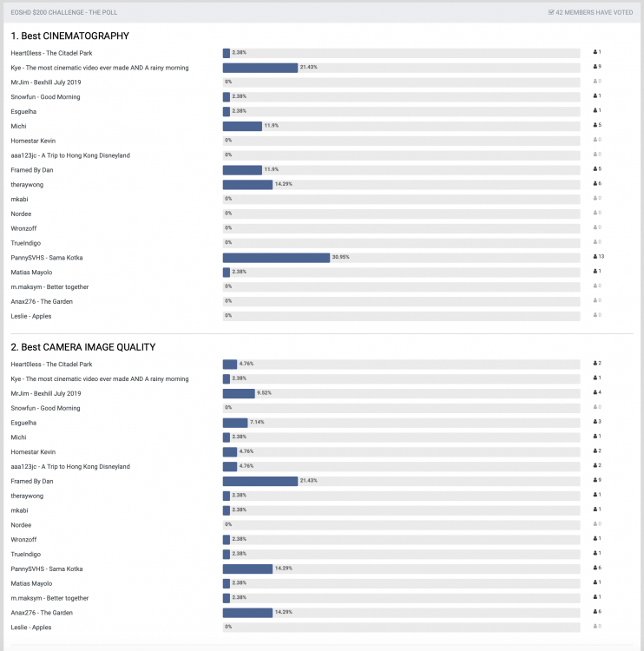Click voter icon for PannySVHS in Cinematography
Viewport: 644px width, 651px height.
click(597, 257)
